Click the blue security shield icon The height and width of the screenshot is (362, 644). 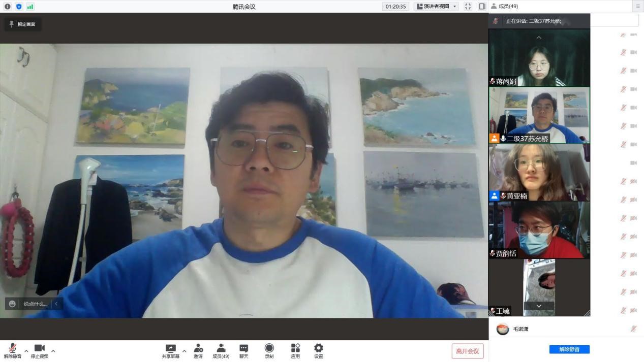tap(19, 7)
